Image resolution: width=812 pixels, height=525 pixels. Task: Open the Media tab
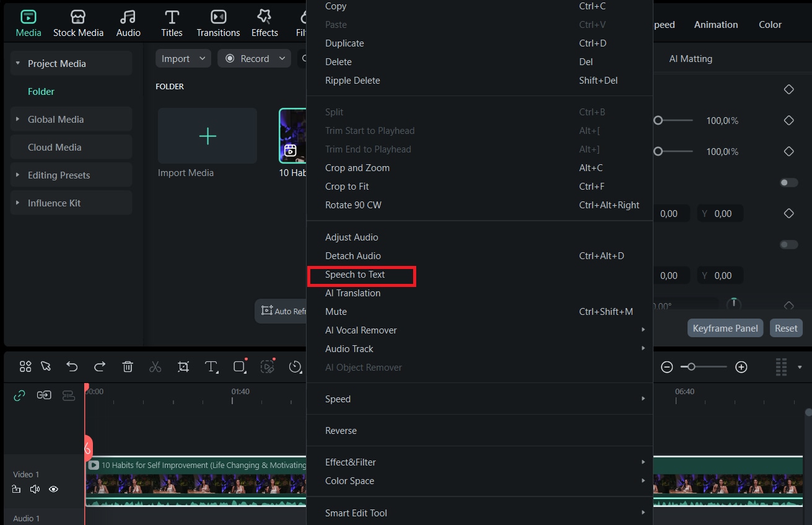pyautogui.click(x=28, y=24)
